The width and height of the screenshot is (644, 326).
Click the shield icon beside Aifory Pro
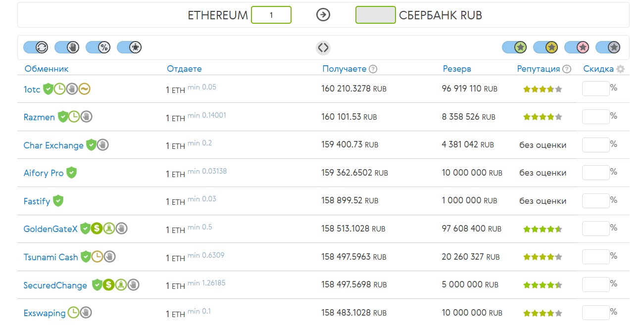coord(72,173)
